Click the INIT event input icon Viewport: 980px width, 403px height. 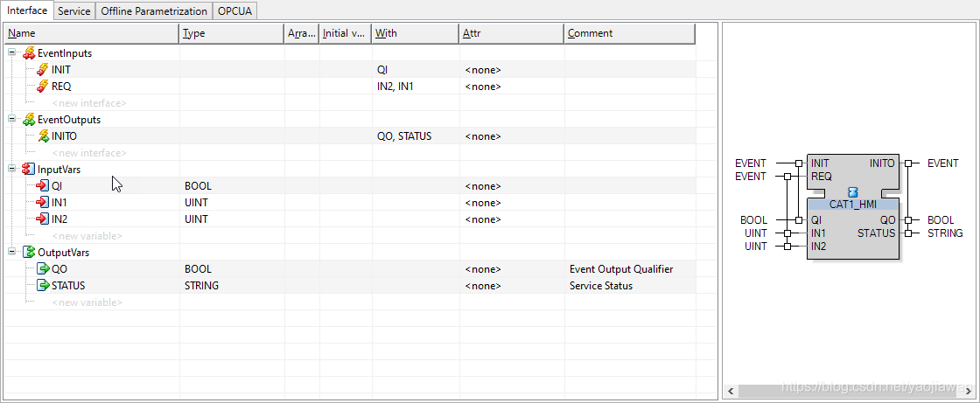43,70
